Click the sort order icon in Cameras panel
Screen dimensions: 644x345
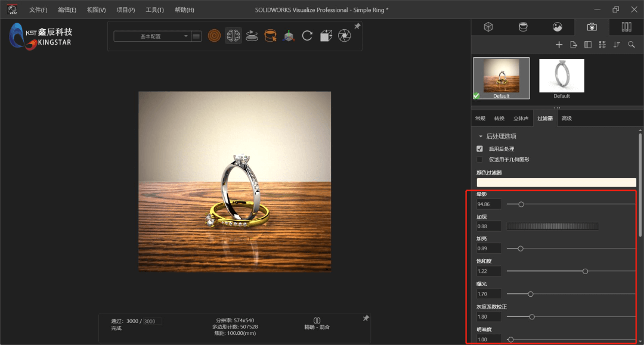point(617,44)
